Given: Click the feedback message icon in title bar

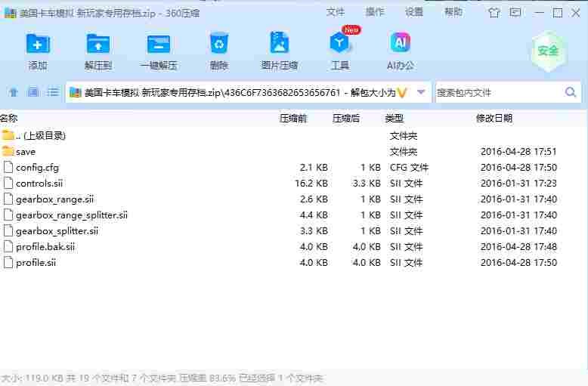Looking at the screenshot, I should coord(515,13).
